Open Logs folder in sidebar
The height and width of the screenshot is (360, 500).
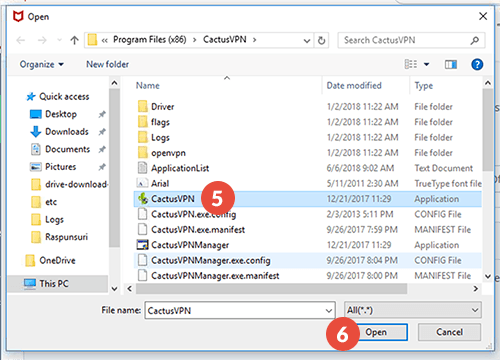54,220
